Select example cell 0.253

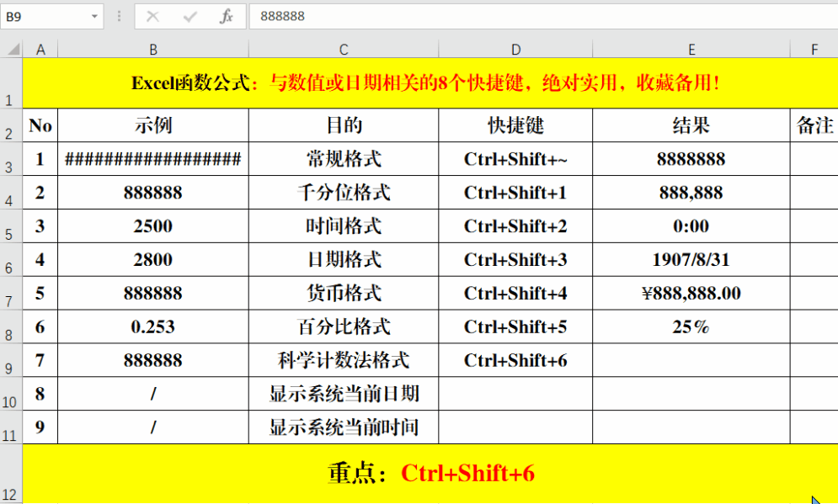click(x=153, y=326)
